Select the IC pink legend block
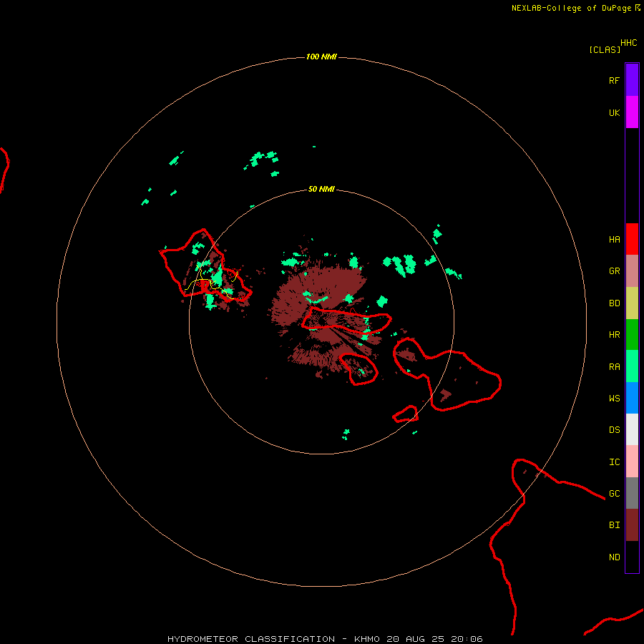This screenshot has width=644, height=644. click(x=632, y=462)
